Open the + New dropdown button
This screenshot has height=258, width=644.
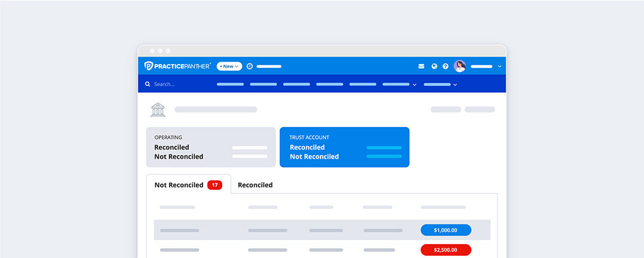point(229,66)
